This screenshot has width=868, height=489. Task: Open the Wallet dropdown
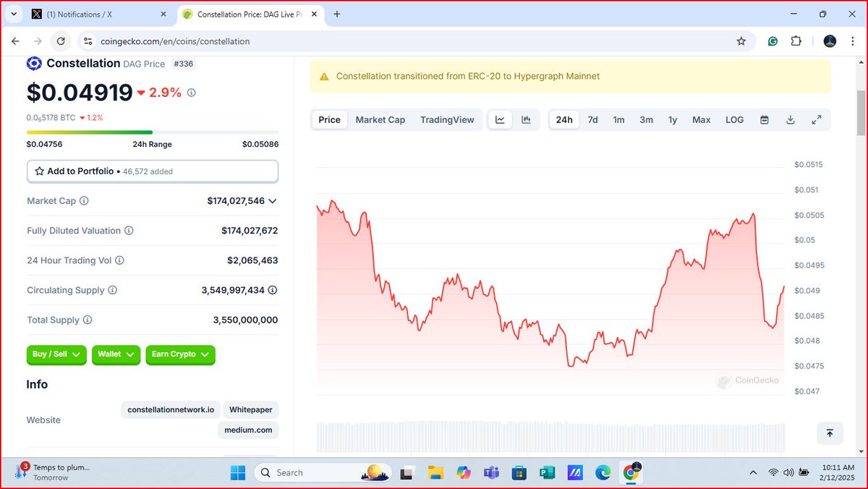pos(116,354)
